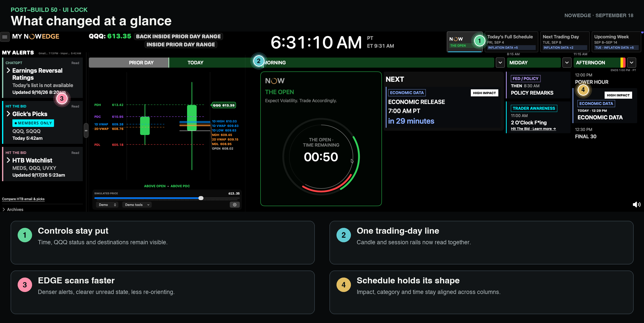The image size is (644, 323).
Task: Mark Glick's Picks alert as Read
Action: tap(75, 106)
